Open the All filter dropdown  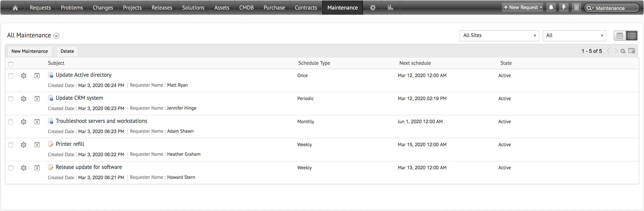(x=574, y=36)
